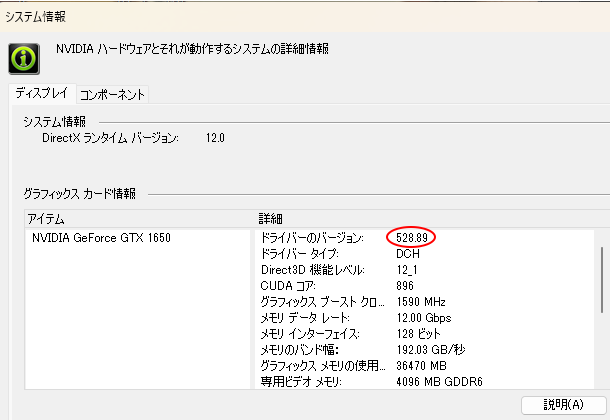Click the Direct3D 機能レベル label
Screen dimensions: 610x420
[x=313, y=270]
